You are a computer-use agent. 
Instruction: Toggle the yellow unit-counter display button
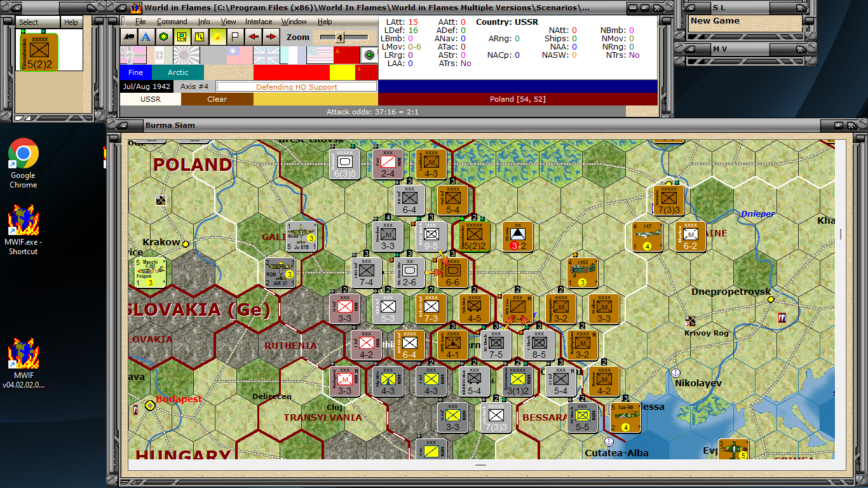click(x=181, y=37)
